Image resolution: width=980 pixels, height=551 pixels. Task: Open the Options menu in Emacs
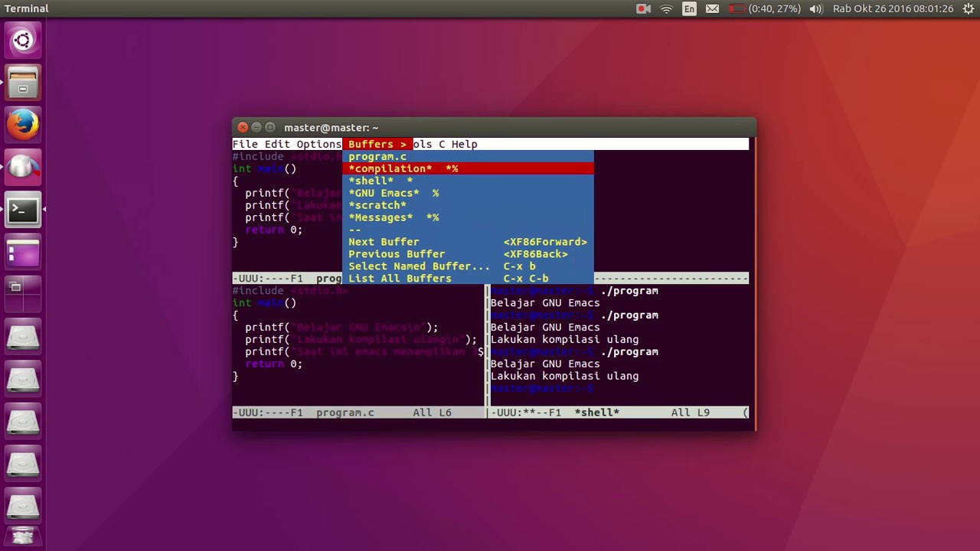(x=318, y=144)
